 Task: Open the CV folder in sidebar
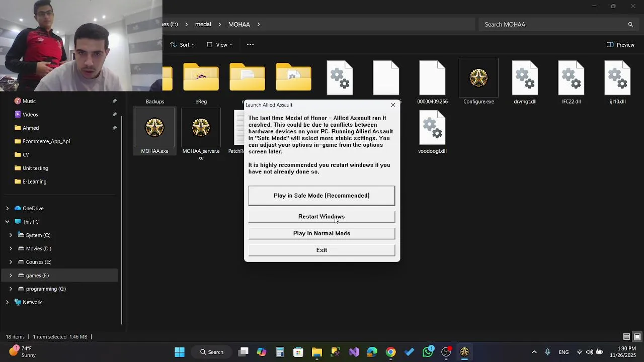pos(26,155)
